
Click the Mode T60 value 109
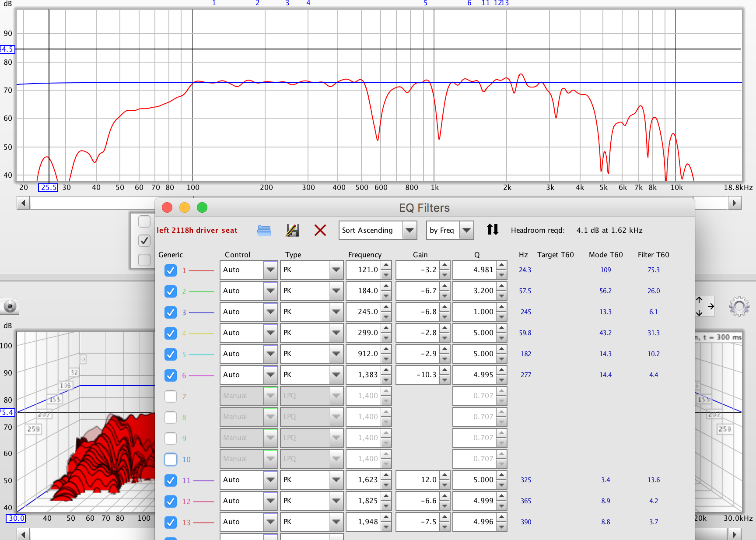tap(605, 270)
